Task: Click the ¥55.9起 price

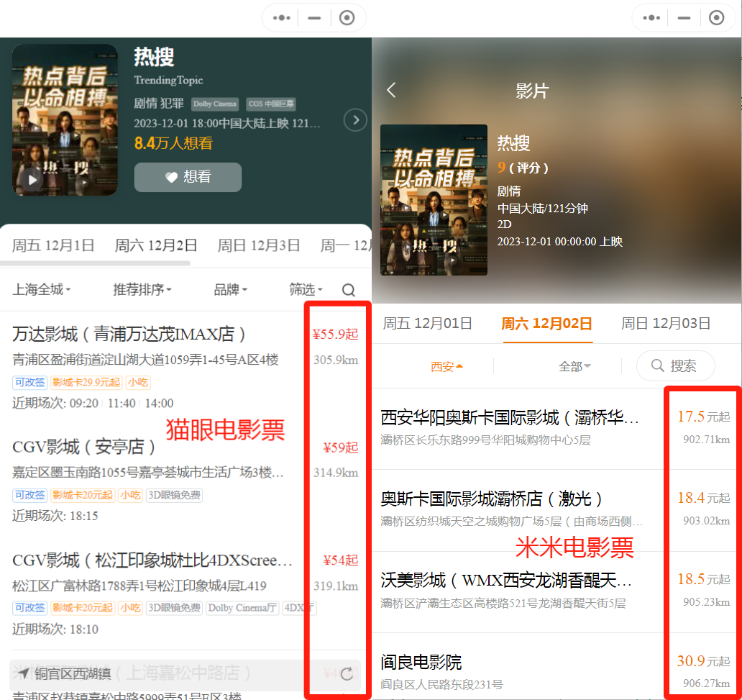Action: pos(335,335)
